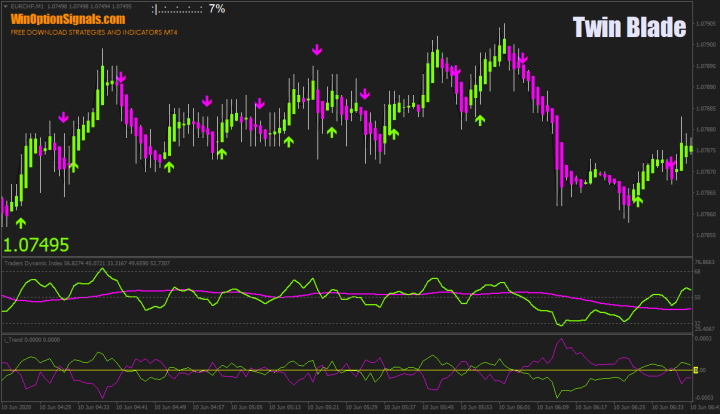Click the large green 1.07495 price label

[x=36, y=244]
